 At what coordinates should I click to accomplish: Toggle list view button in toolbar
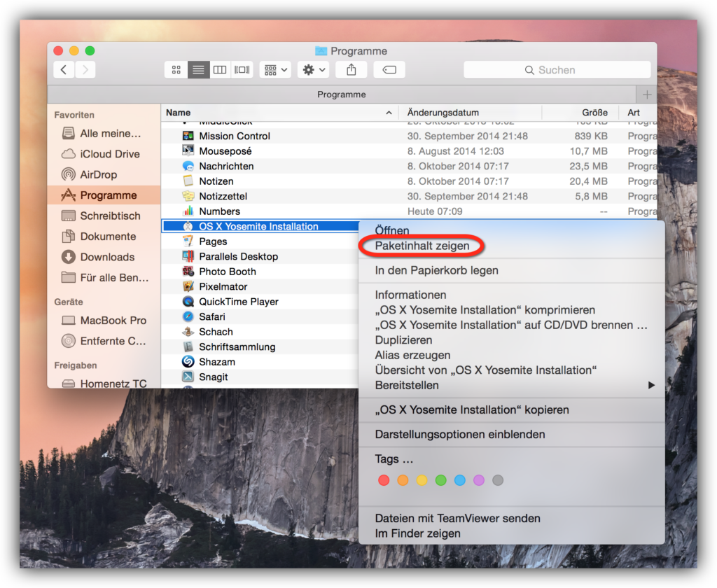[198, 70]
